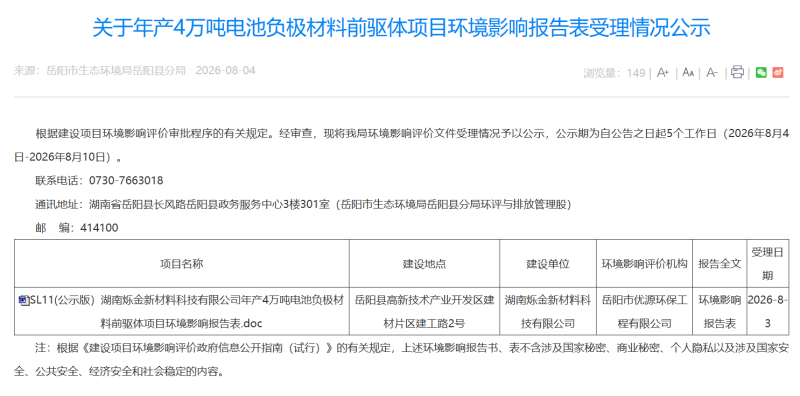This screenshot has width=800, height=396.
Task: Print the page via printer icon
Action: click(737, 72)
